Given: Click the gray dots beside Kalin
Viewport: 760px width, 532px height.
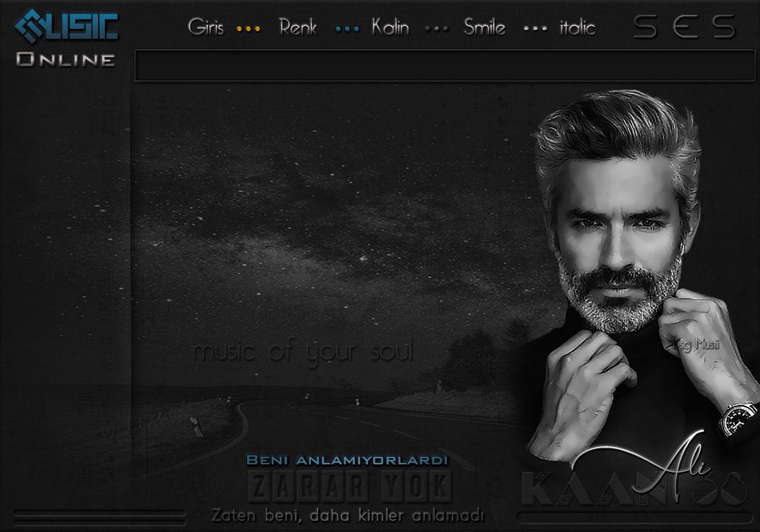Looking at the screenshot, I should [x=437, y=29].
